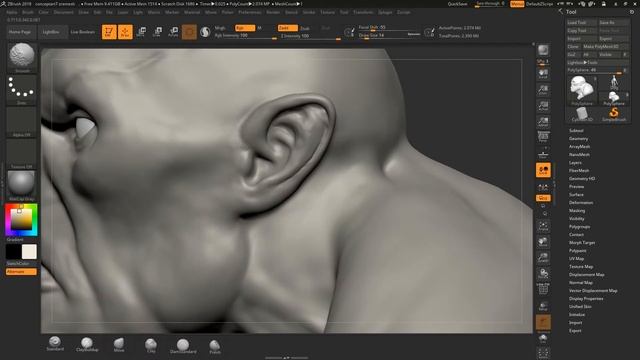Screen dimensions: 640x360
Task: Pick a hue in the color picker
Action: [x=21, y=220]
